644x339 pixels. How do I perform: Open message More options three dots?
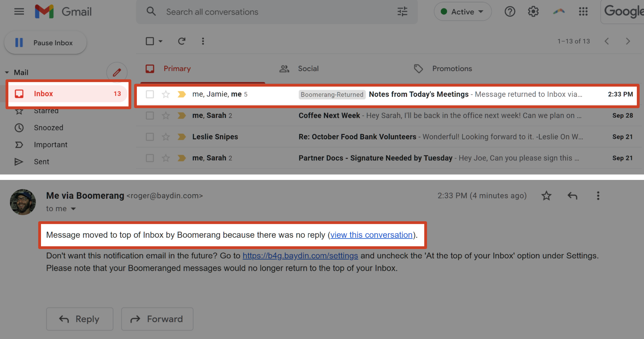(x=598, y=196)
